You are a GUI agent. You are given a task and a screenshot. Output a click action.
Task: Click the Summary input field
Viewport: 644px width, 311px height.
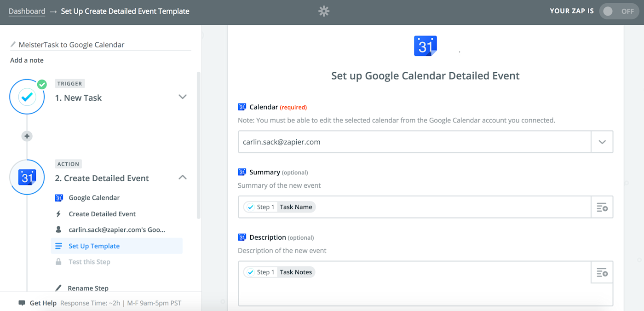coord(414,207)
